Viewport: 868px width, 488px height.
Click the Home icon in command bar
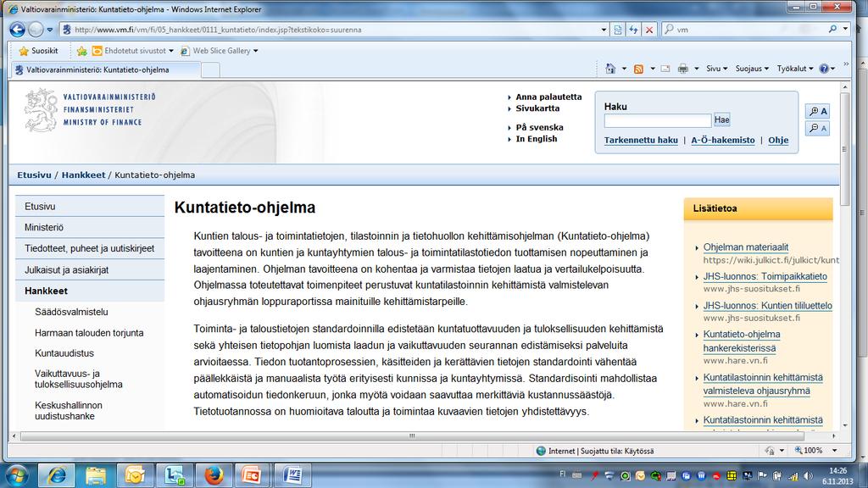[610, 69]
